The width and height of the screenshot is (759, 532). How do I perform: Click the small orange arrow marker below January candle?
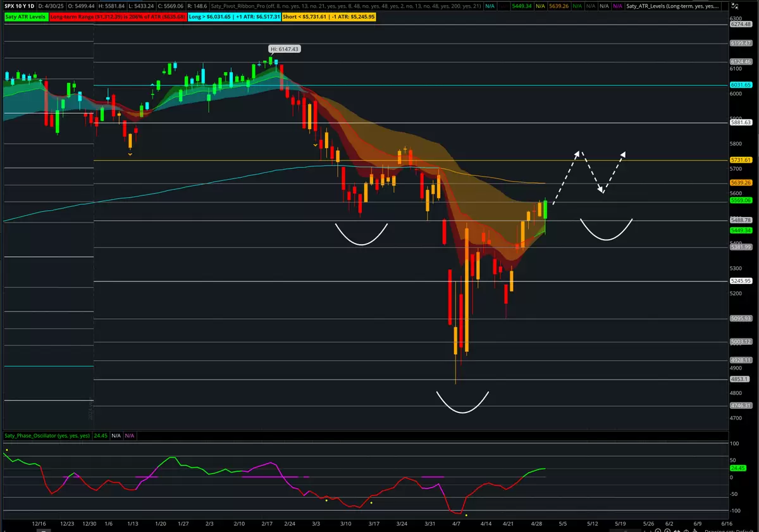[x=130, y=154]
